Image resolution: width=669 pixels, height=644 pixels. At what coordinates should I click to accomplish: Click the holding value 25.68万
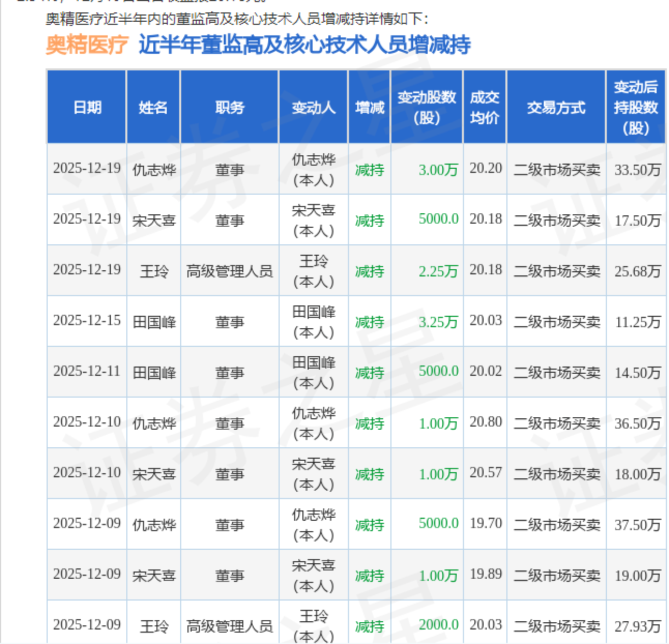[x=637, y=271]
